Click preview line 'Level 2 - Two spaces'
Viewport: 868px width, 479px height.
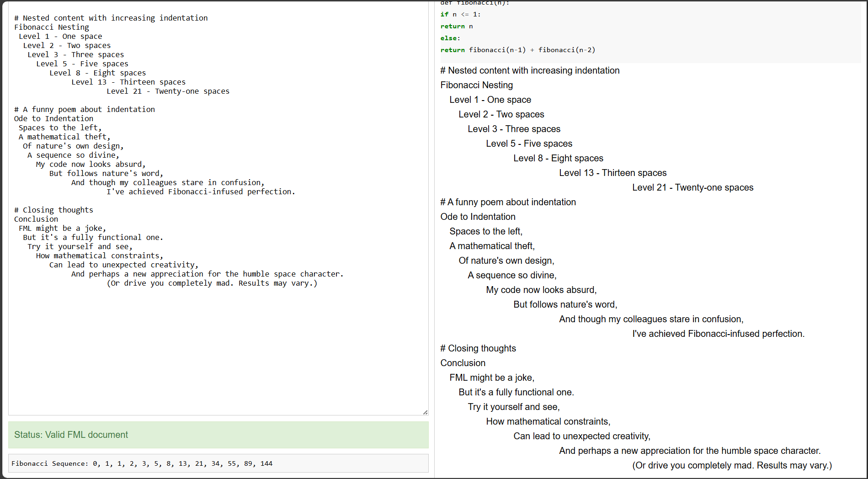(x=501, y=114)
